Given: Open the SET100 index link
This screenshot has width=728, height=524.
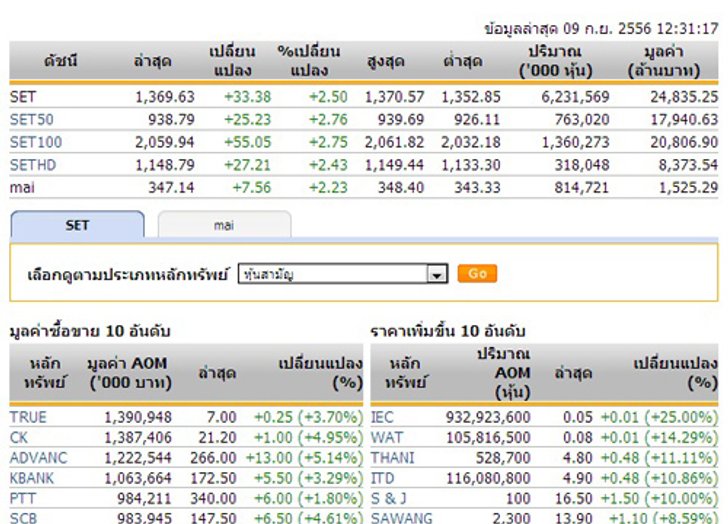Looking at the screenshot, I should 36,142.
